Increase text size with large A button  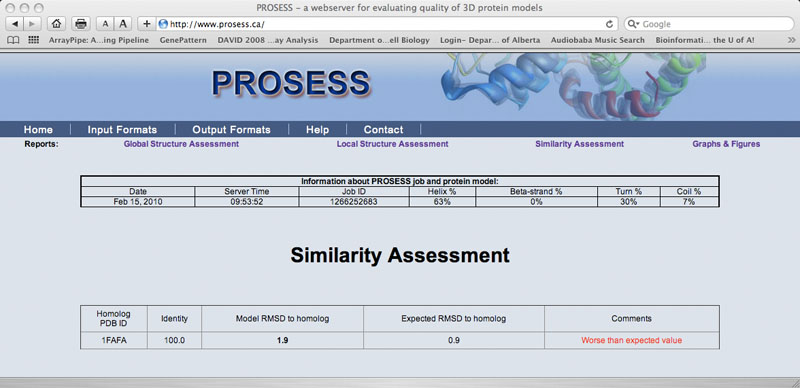(122, 23)
